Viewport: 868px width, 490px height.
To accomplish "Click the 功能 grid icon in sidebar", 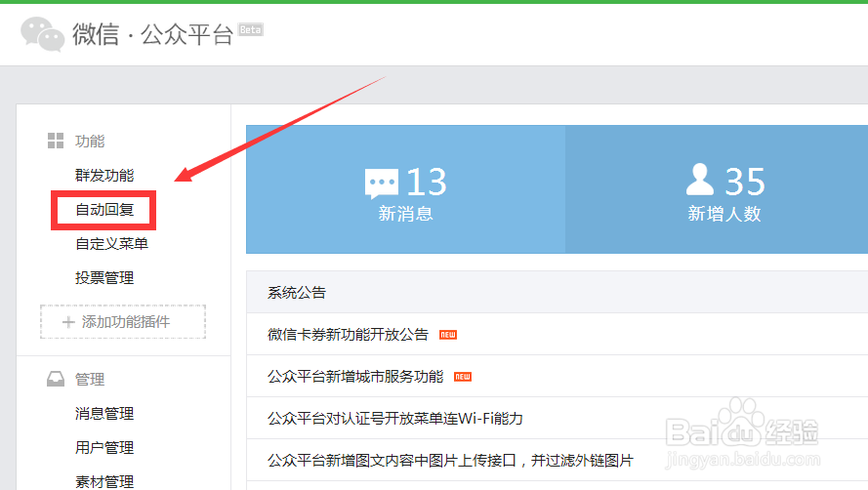I will pyautogui.click(x=56, y=141).
